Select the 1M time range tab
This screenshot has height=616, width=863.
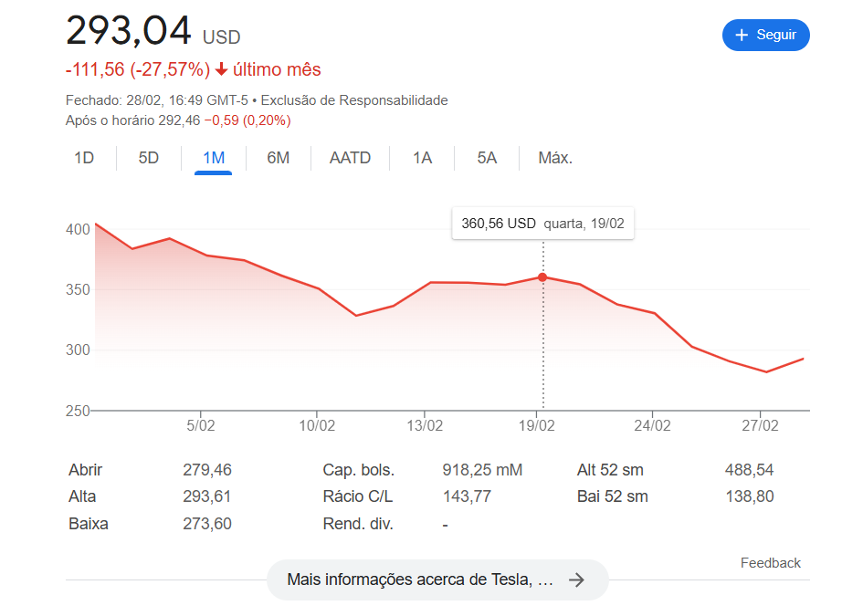point(214,158)
